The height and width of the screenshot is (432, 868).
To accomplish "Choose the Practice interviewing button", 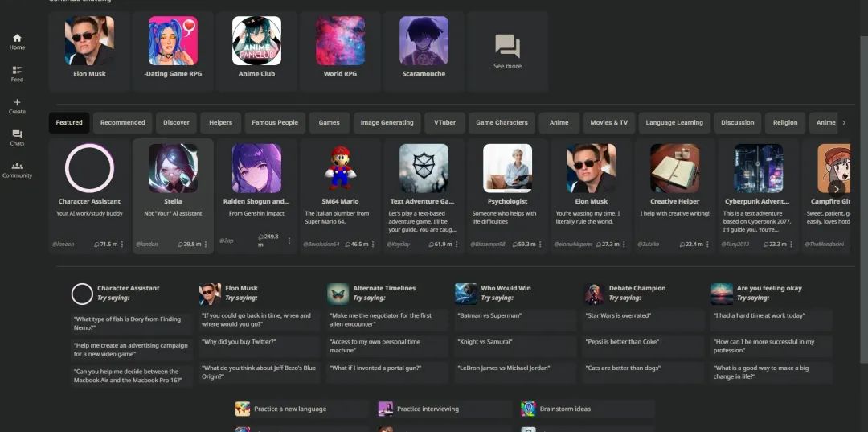I will 428,409.
